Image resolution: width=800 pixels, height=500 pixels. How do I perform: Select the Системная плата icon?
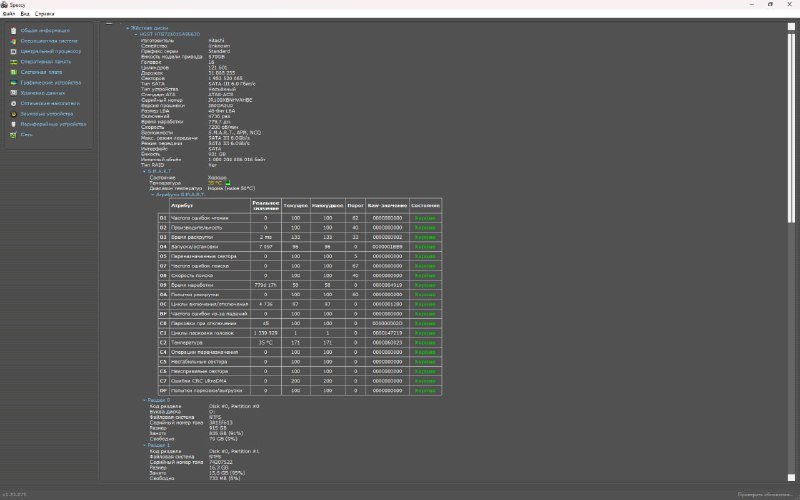(14, 72)
